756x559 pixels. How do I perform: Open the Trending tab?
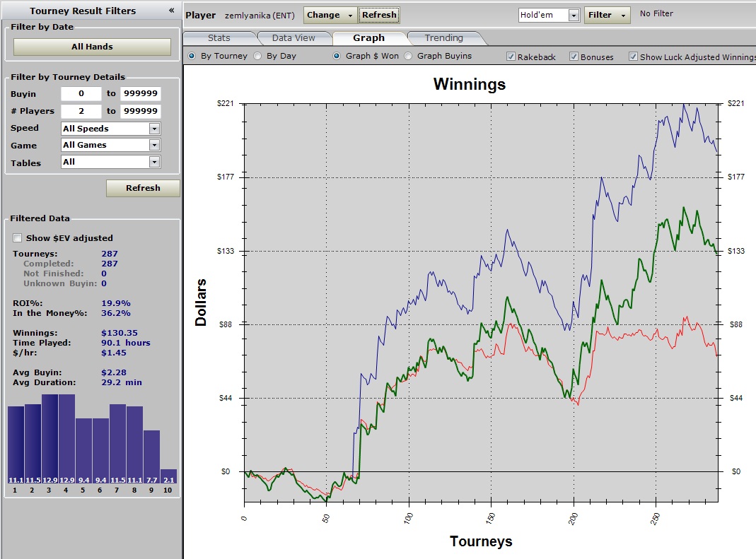[x=444, y=38]
